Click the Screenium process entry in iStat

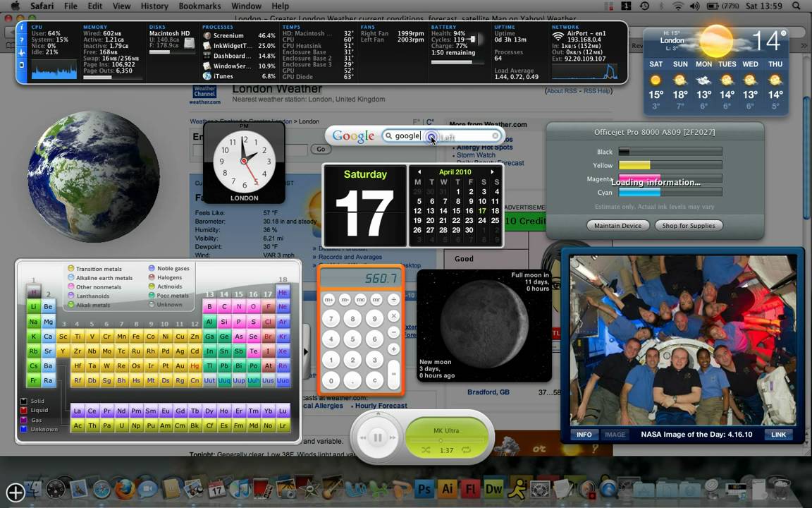tap(239, 36)
